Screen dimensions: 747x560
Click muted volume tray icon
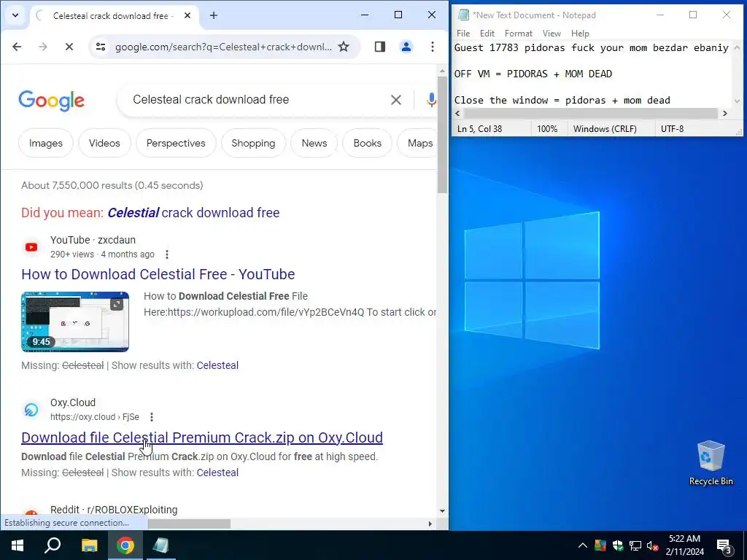(x=652, y=545)
